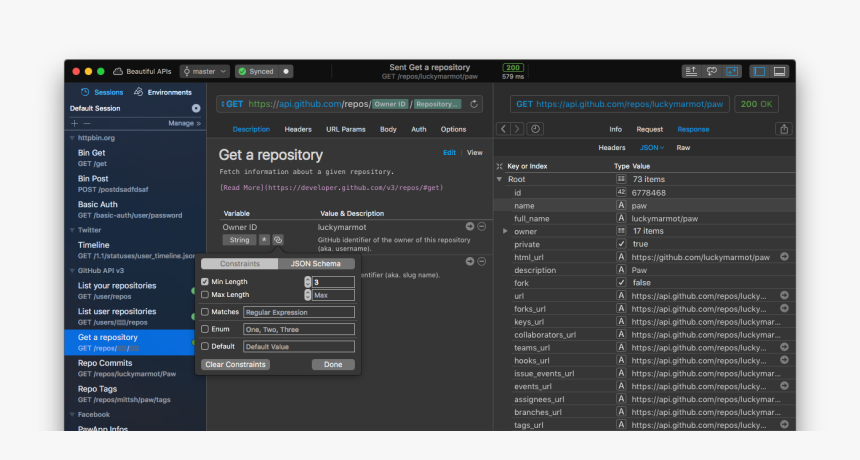Toggle the bottom panel layout view icon
Image resolution: width=860 pixels, height=460 pixels.
tap(779, 71)
